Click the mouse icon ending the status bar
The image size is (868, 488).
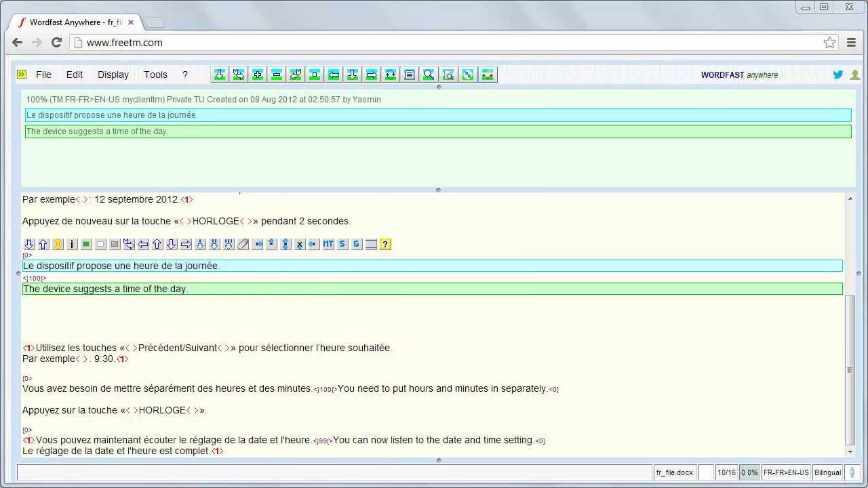(852, 472)
